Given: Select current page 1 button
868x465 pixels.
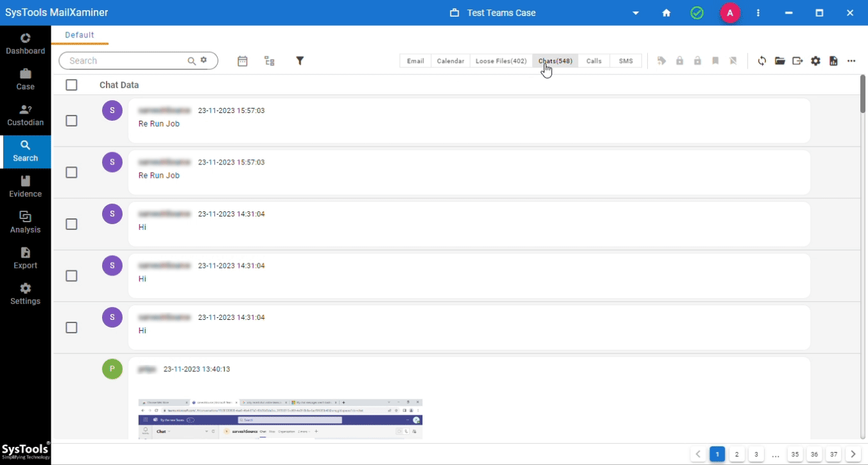Looking at the screenshot, I should point(718,454).
